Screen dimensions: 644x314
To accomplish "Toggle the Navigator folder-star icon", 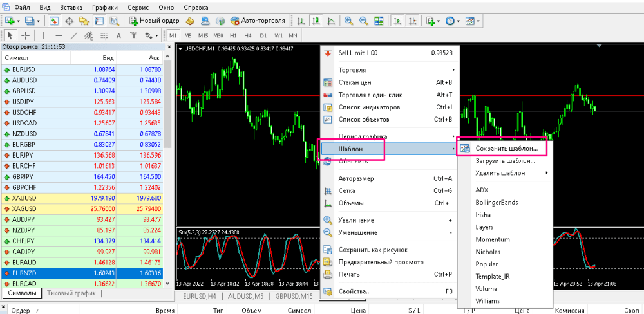I will (x=84, y=21).
